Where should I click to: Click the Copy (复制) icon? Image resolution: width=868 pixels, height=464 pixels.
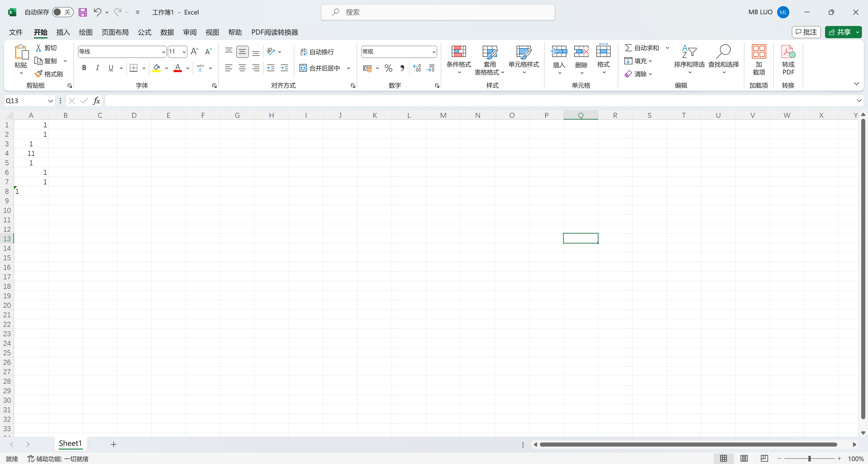38,61
